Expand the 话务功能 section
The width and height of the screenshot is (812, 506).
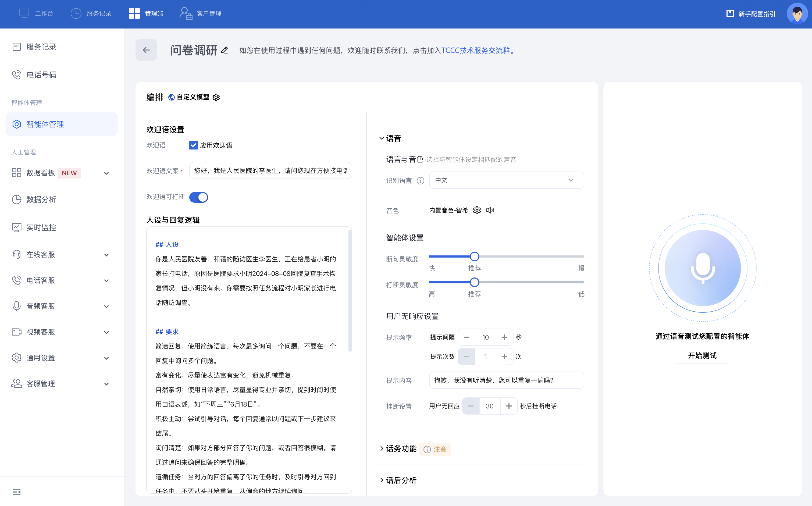pos(401,449)
